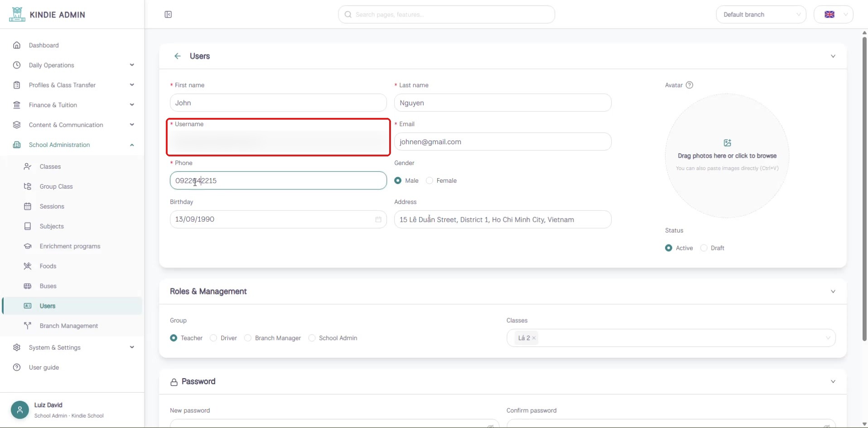The width and height of the screenshot is (868, 428).
Task: Click the page vertical scrollbar
Action: tap(864, 188)
